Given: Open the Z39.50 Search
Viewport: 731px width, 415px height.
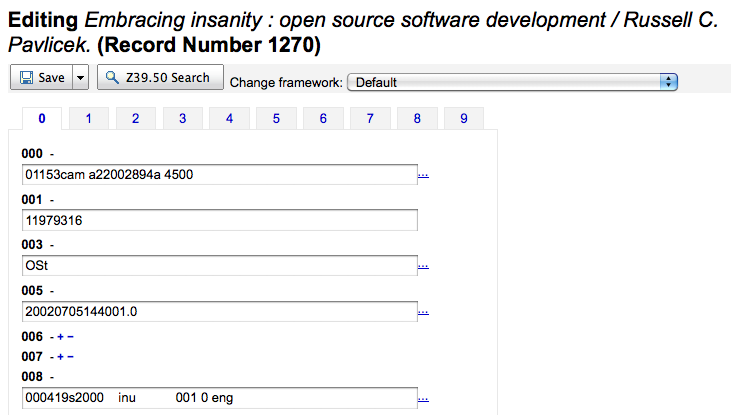Looking at the screenshot, I should pos(160,78).
